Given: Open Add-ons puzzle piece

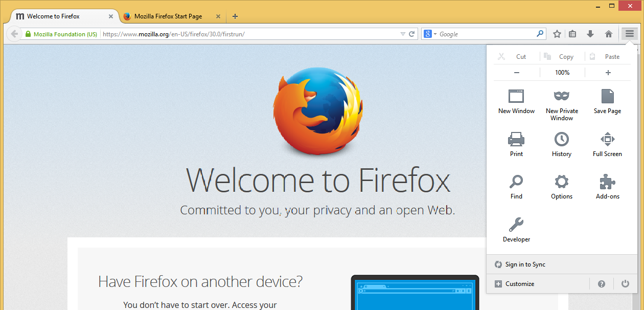Looking at the screenshot, I should pos(607,187).
